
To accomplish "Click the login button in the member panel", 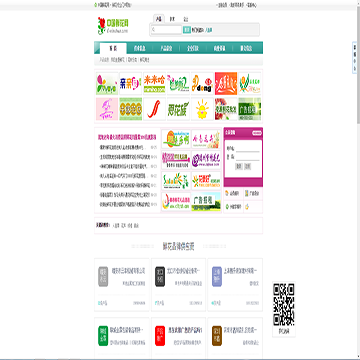I will [x=239, y=166].
